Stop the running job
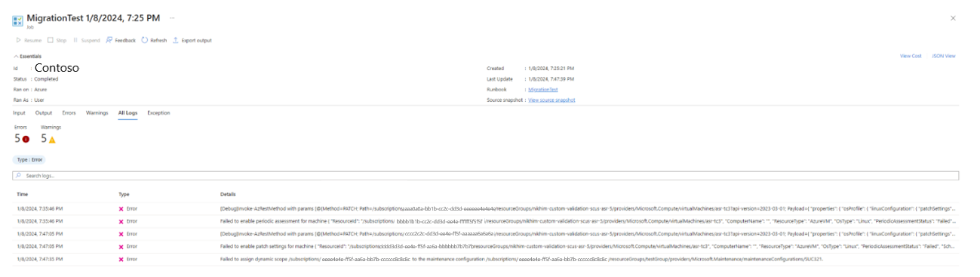The image size is (980, 277). tap(57, 40)
